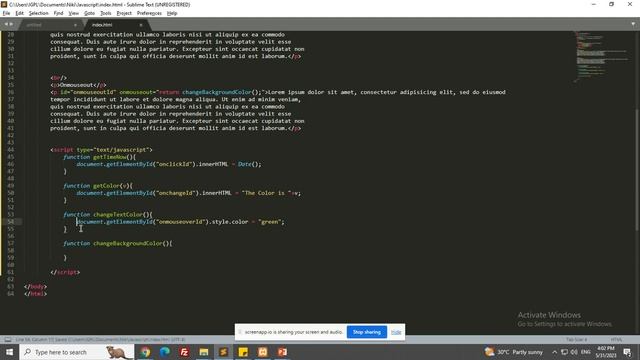Open the Edit menu
The height and width of the screenshot is (360, 640).
[x=20, y=13]
